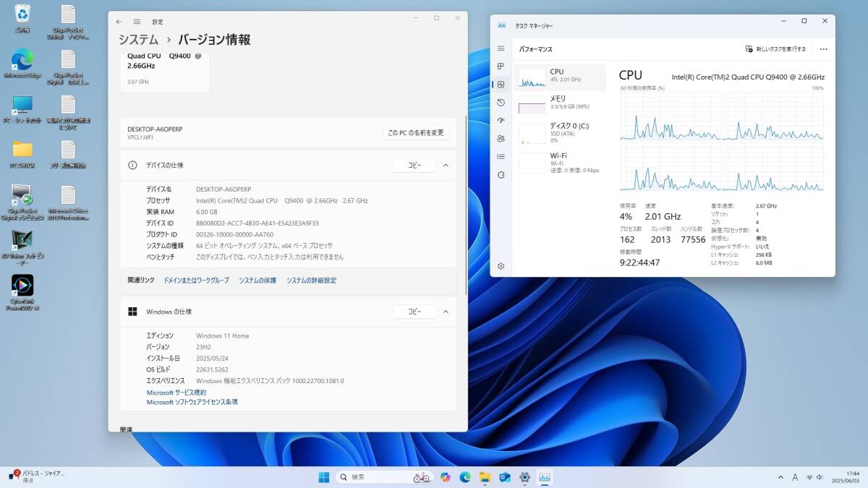The image size is (868, 488).
Task: Collapse the デバイスの仕様 section
Action: click(x=446, y=166)
